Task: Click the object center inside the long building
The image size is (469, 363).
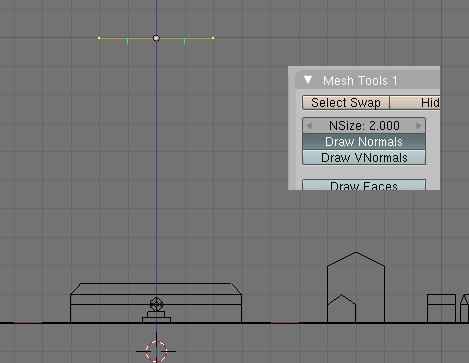Action: 156,304
